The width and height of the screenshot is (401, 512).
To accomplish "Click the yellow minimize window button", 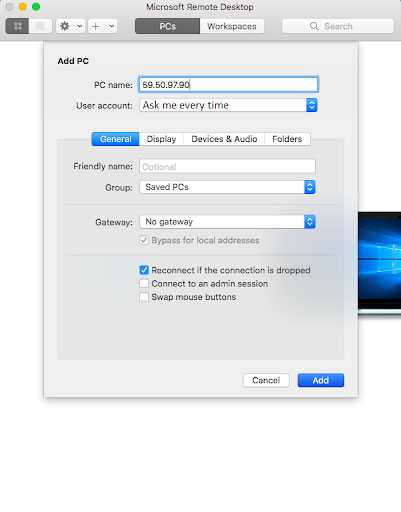I will 23,7.
